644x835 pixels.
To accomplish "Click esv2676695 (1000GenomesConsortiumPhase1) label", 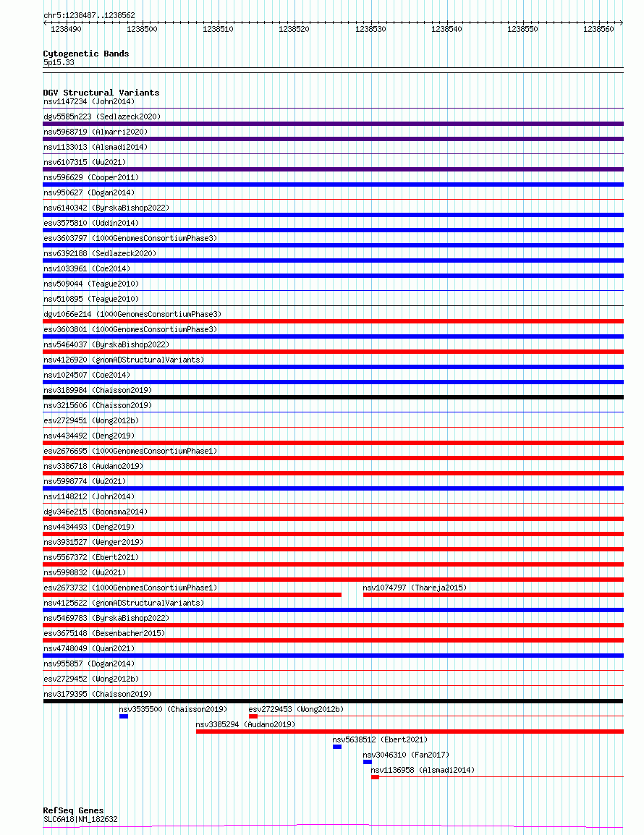I will (x=130, y=451).
